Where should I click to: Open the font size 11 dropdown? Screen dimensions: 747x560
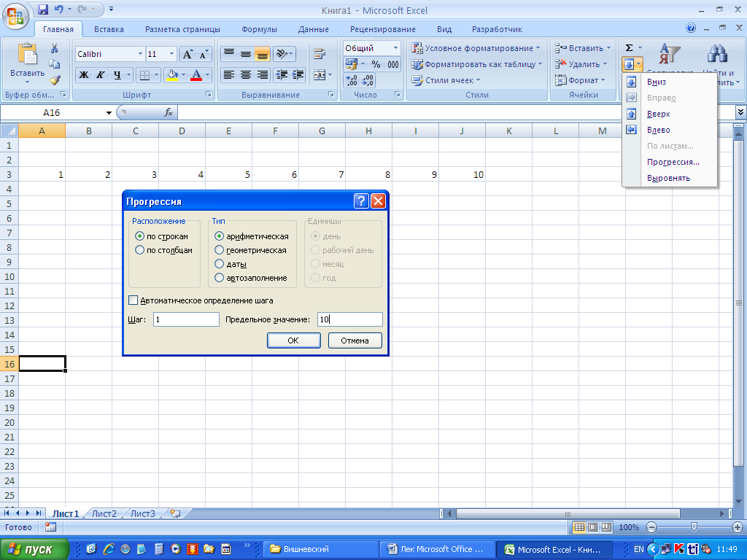click(171, 54)
